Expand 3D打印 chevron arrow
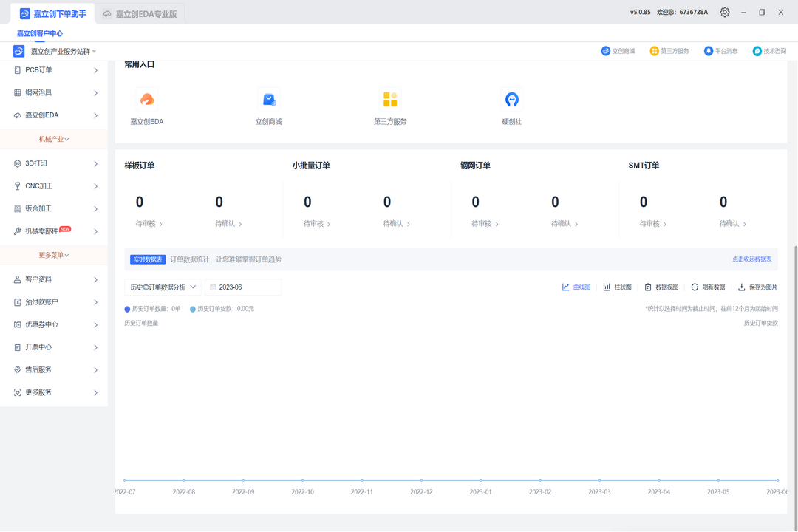The height and width of the screenshot is (532, 798). click(x=95, y=163)
